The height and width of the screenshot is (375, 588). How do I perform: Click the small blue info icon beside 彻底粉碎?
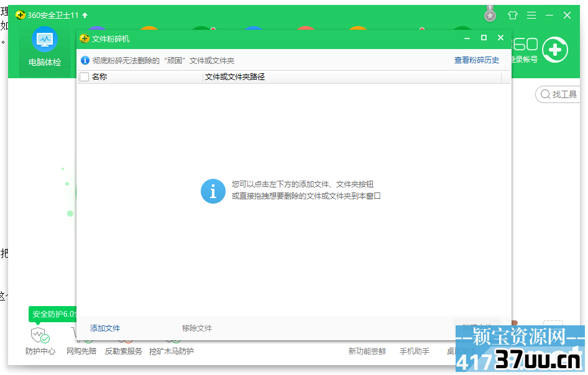[85, 60]
